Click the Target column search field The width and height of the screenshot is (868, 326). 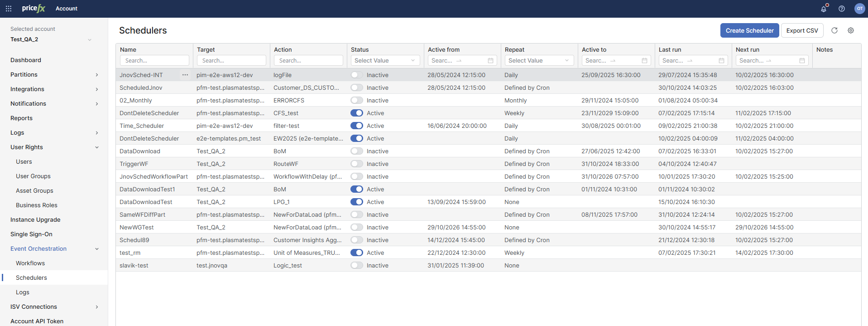231,60
